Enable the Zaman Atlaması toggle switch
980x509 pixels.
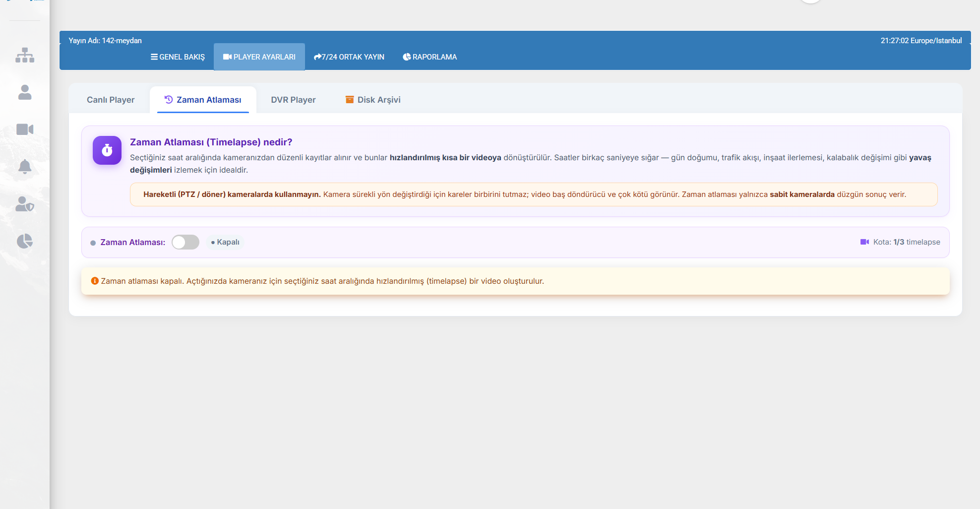click(185, 242)
